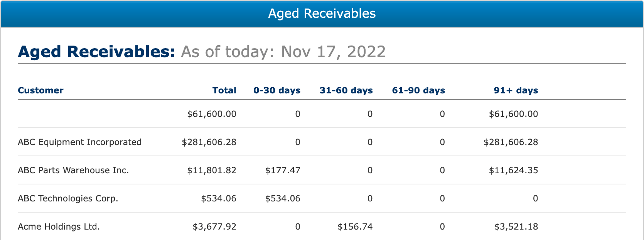This screenshot has width=644, height=240.
Task: Open ABC Parts Warehouse Inc. customer
Action: (x=73, y=170)
